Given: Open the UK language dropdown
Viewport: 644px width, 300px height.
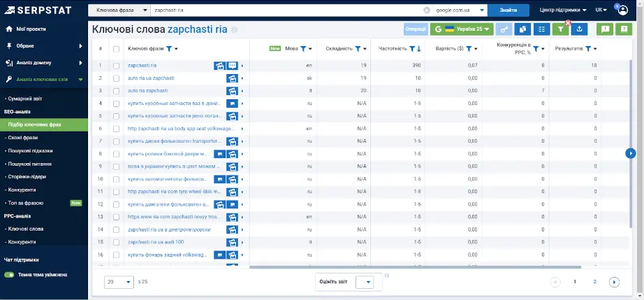Looking at the screenshot, I should click(x=601, y=10).
